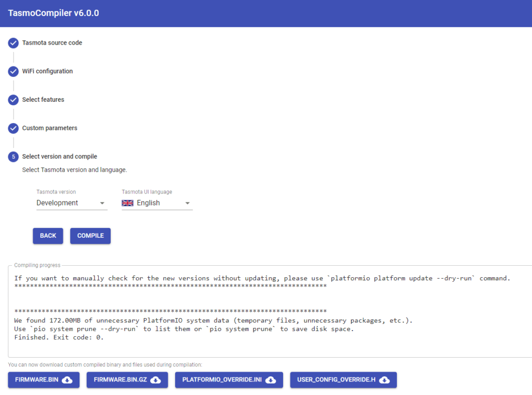The height and width of the screenshot is (395, 532).
Task: Click the Custom parameters checkmark circle
Action: [x=13, y=128]
